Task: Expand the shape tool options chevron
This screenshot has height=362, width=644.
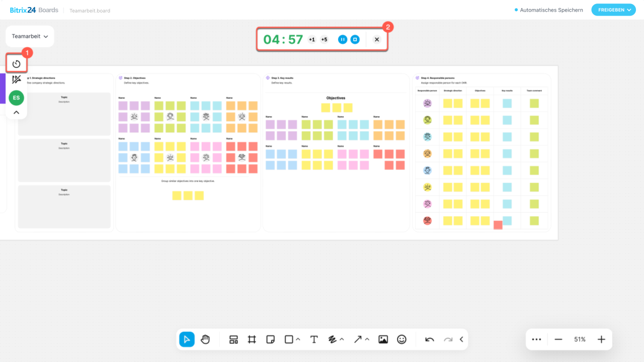Action: click(298, 339)
